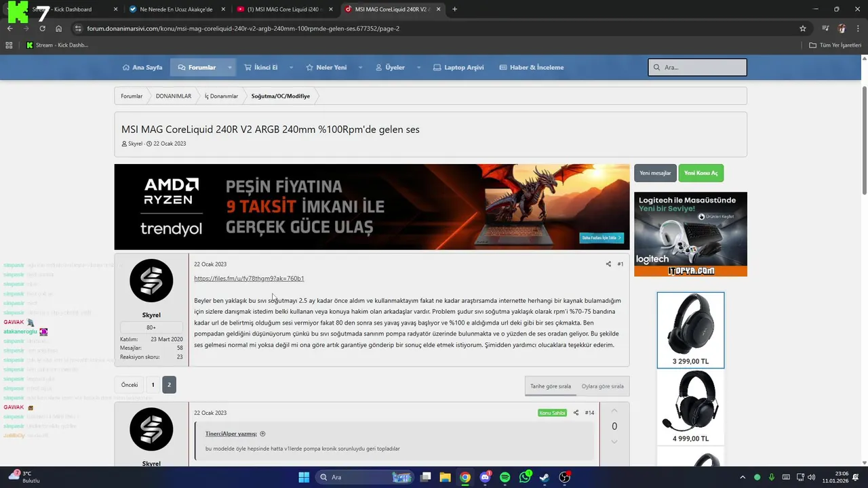Screen dimensions: 868x488
Task: Open the Stream - Kick Dashboard bookmark
Action: pyautogui.click(x=58, y=45)
